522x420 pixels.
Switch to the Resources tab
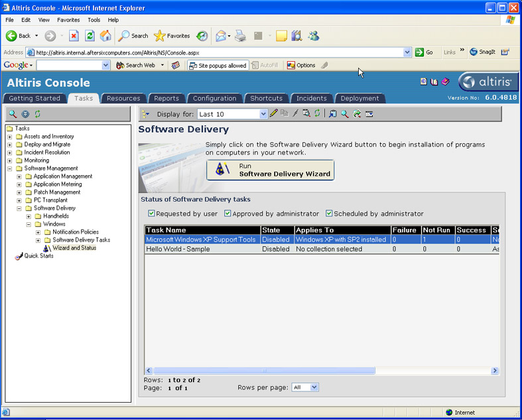click(123, 98)
